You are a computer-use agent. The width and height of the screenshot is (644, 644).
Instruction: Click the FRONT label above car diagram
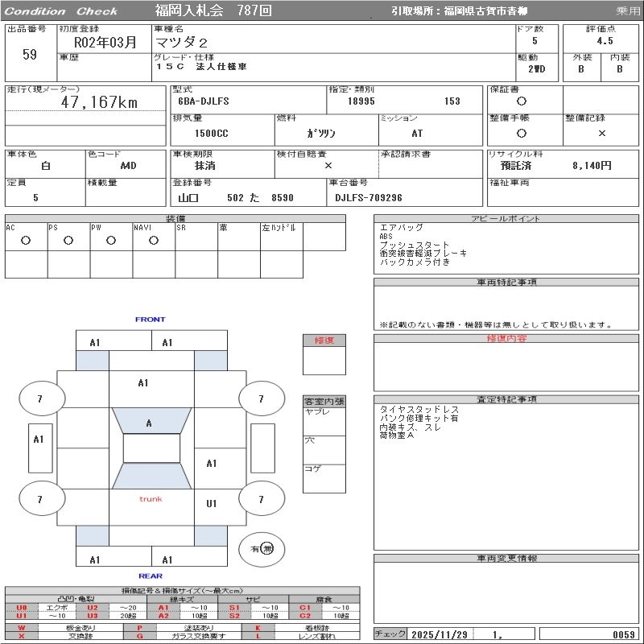point(150,320)
